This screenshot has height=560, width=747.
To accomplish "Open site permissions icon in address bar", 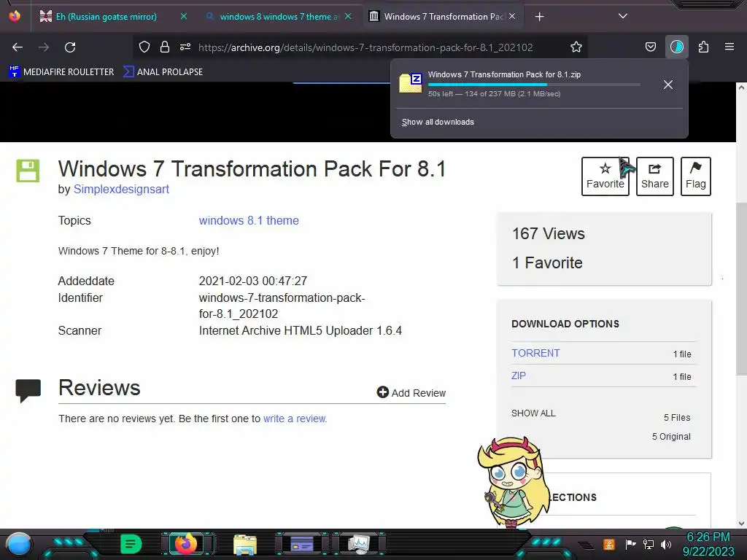I will (x=185, y=47).
